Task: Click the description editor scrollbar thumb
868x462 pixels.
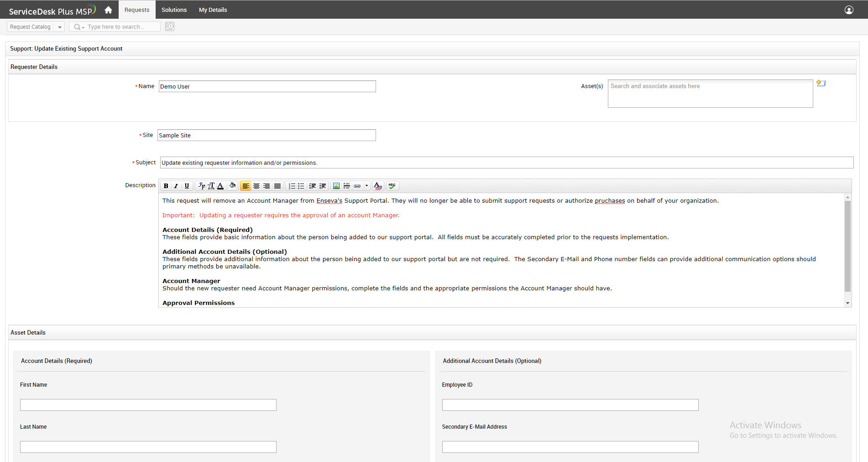Action: tap(847, 246)
